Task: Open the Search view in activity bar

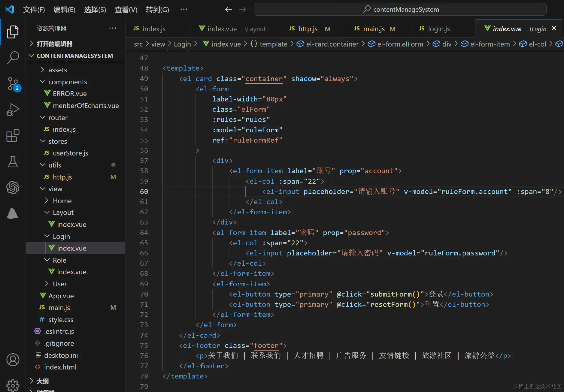Action: pos(13,57)
